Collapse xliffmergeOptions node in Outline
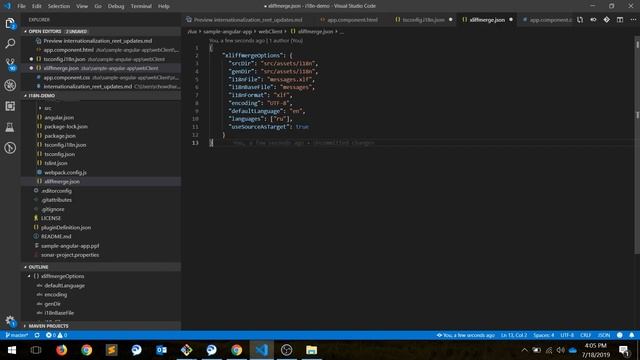Viewport: 640px width, 360px height. pyautogui.click(x=29, y=276)
